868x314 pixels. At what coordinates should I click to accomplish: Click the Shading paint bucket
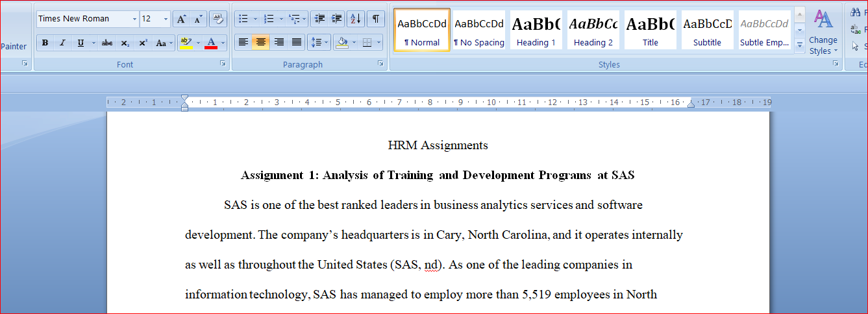coord(342,43)
